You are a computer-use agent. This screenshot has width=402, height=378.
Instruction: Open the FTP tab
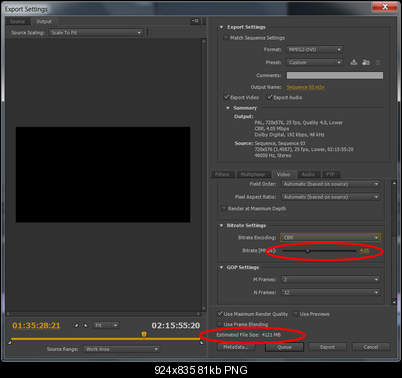pos(330,174)
